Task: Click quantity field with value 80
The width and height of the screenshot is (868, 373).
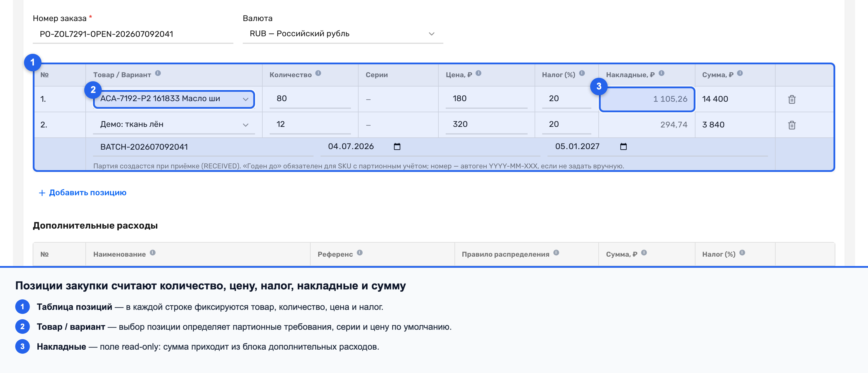Action: coord(310,99)
